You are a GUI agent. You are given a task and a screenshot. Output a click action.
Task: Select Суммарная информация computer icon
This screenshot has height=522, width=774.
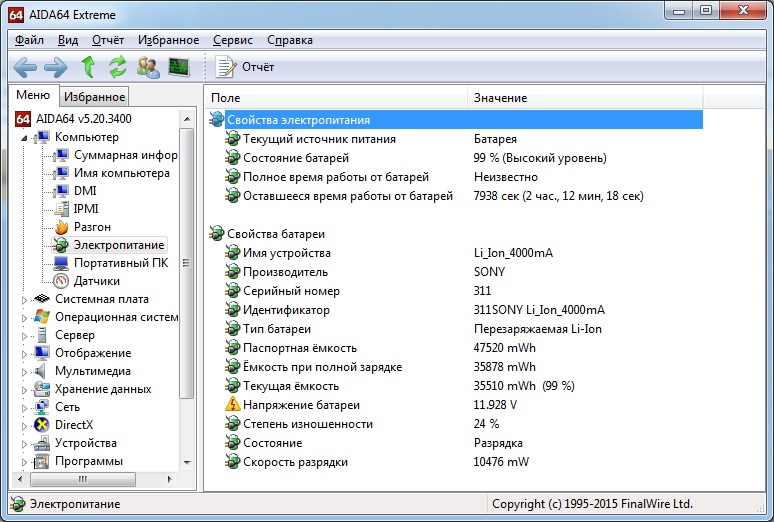pos(61,155)
